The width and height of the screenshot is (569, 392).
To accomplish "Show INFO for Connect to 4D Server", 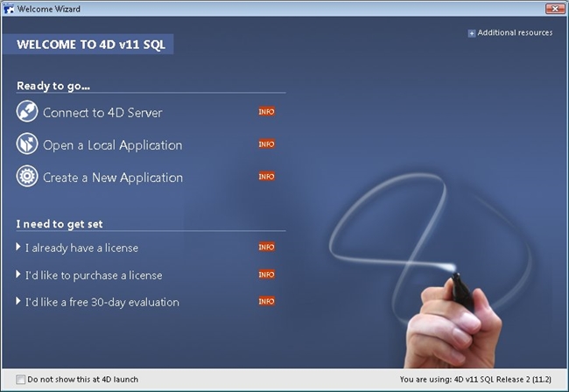I will click(x=266, y=112).
